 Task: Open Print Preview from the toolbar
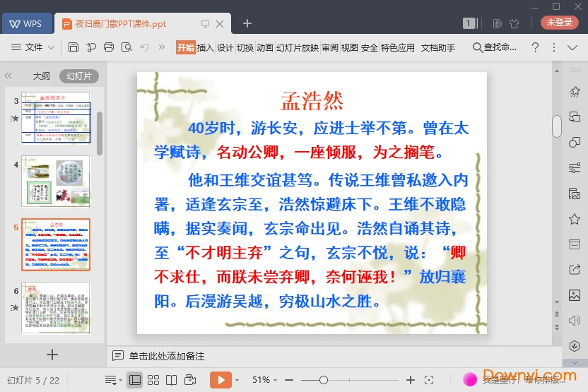coord(127,47)
